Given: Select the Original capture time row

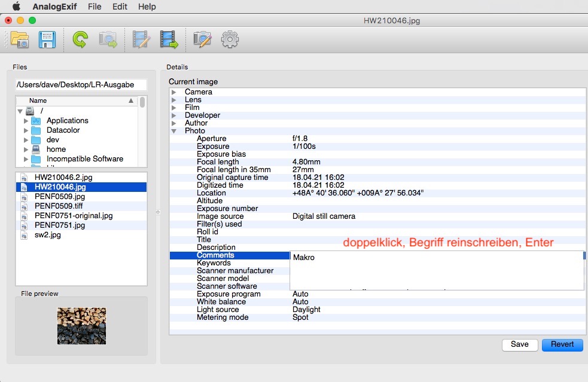Looking at the screenshot, I should coord(377,178).
